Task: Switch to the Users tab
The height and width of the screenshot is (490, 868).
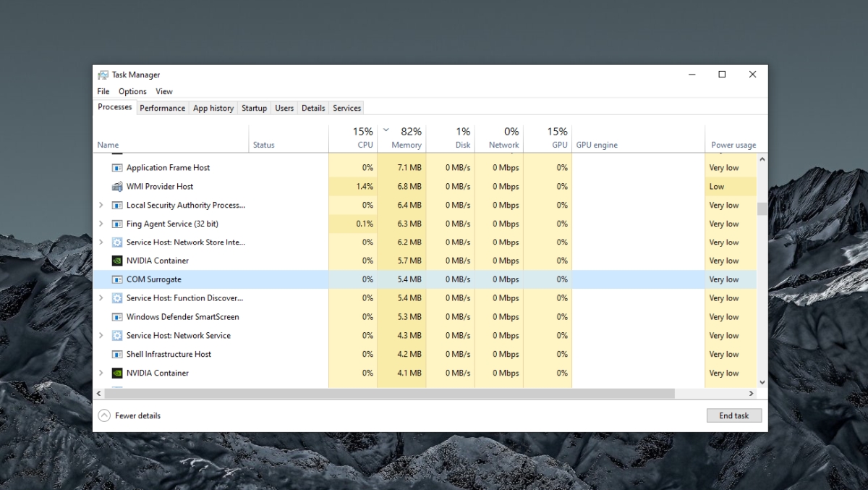Action: 284,108
